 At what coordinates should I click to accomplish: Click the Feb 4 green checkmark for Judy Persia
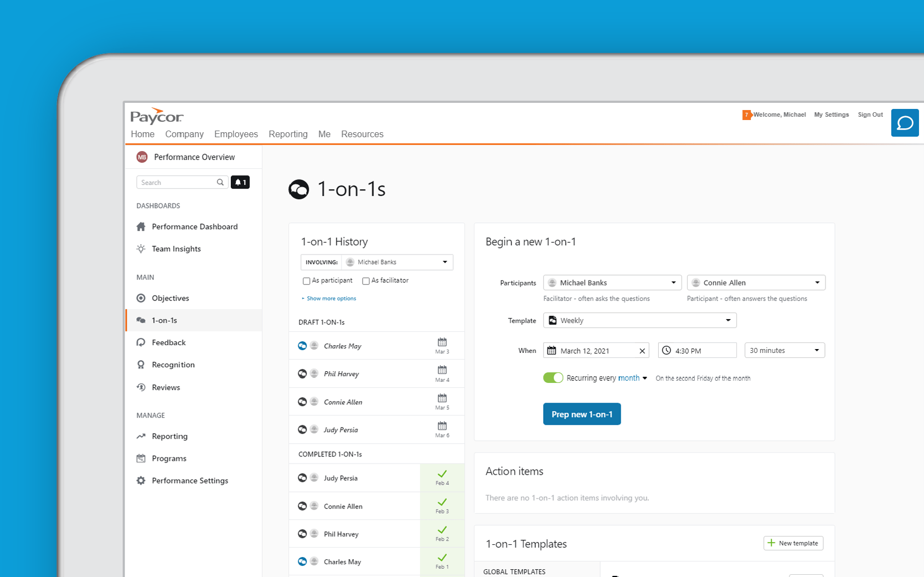(442, 474)
